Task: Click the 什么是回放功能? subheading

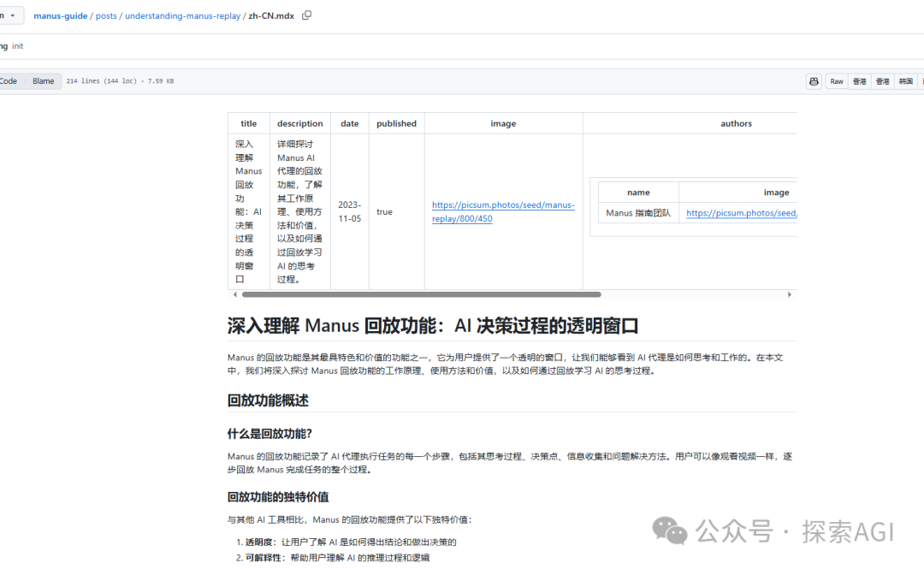Action: click(x=269, y=433)
